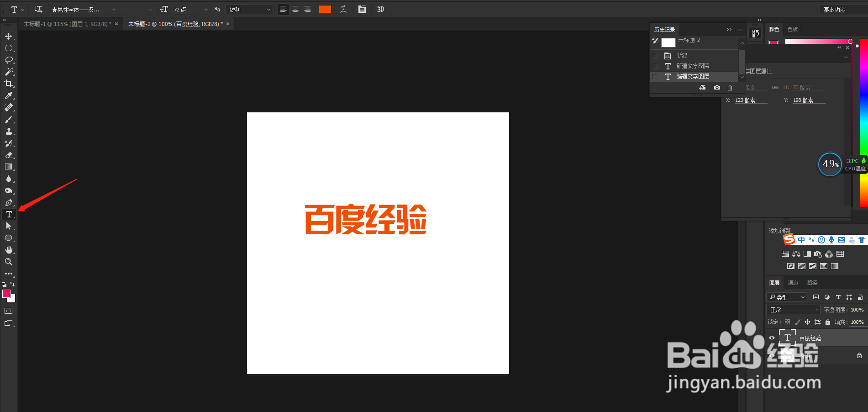Select the Lasso tool

9,60
